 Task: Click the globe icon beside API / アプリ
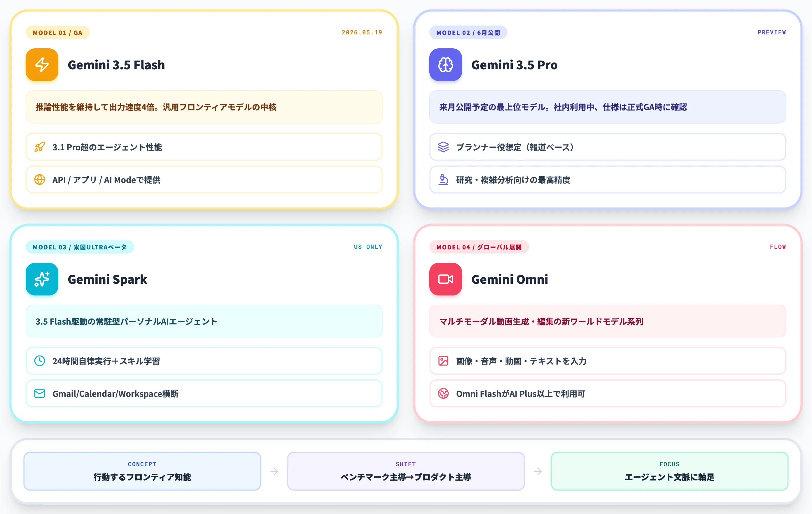point(40,180)
